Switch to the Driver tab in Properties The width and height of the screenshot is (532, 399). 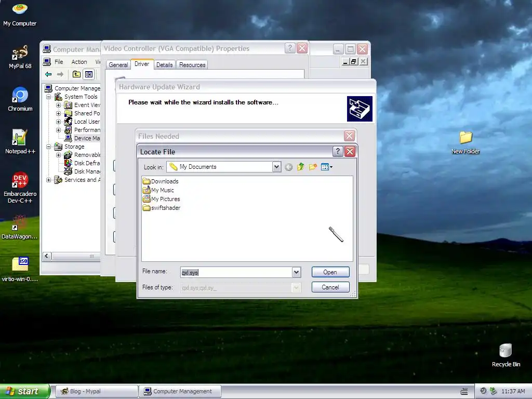[142, 64]
